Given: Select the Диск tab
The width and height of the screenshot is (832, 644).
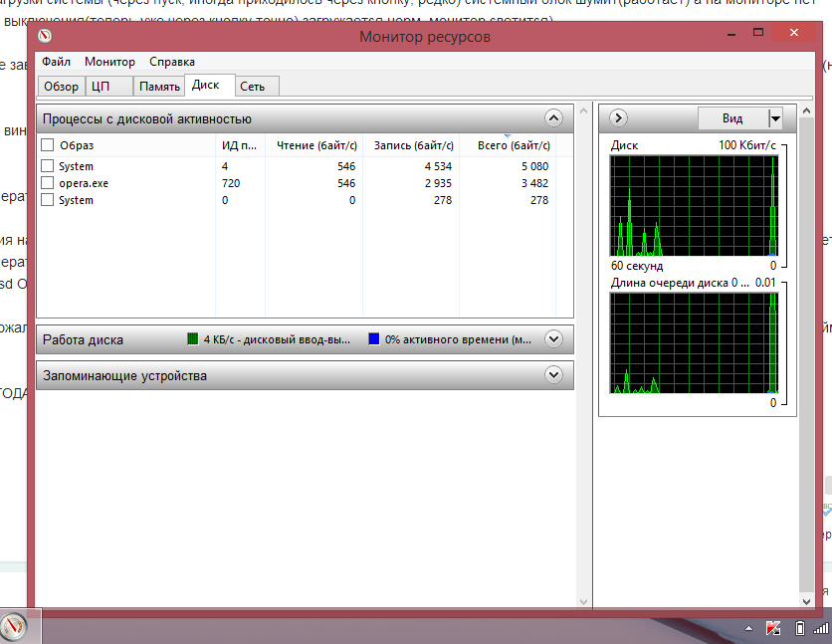Looking at the screenshot, I should tap(210, 85).
